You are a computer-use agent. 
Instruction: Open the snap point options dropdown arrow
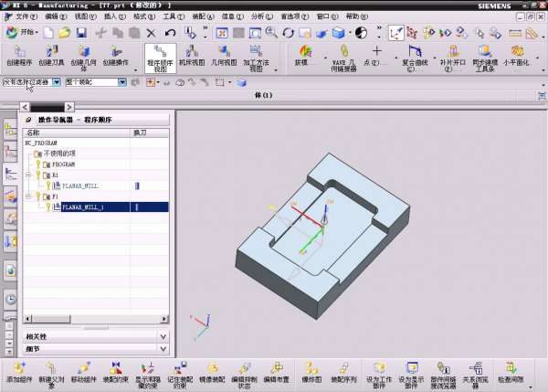pyautogui.click(x=158, y=82)
